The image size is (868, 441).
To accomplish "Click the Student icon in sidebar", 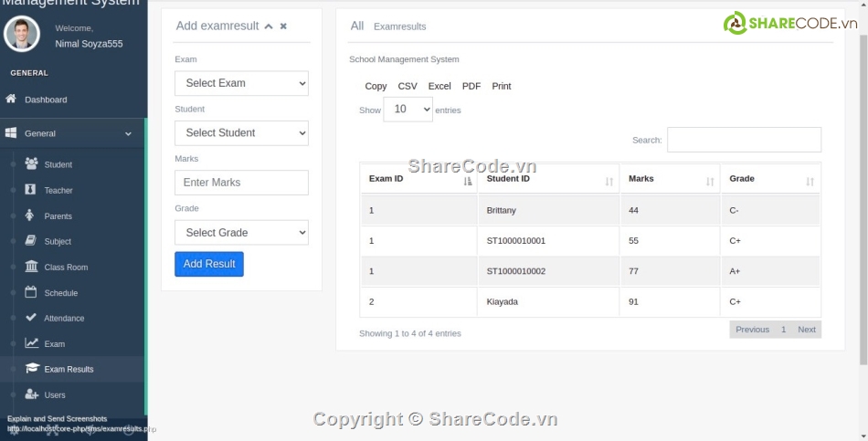I will (x=32, y=164).
